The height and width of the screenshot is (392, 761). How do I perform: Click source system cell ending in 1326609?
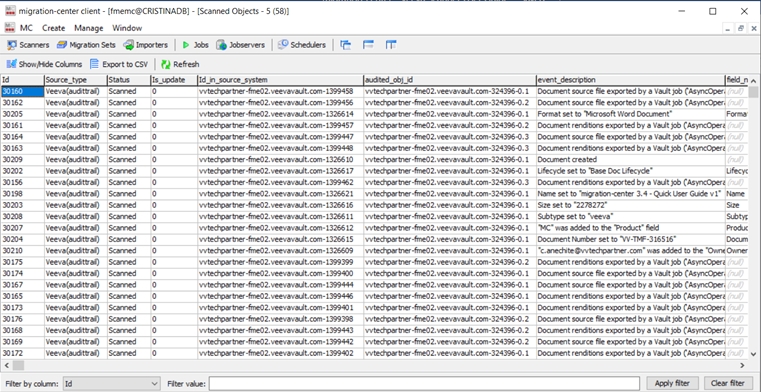281,251
